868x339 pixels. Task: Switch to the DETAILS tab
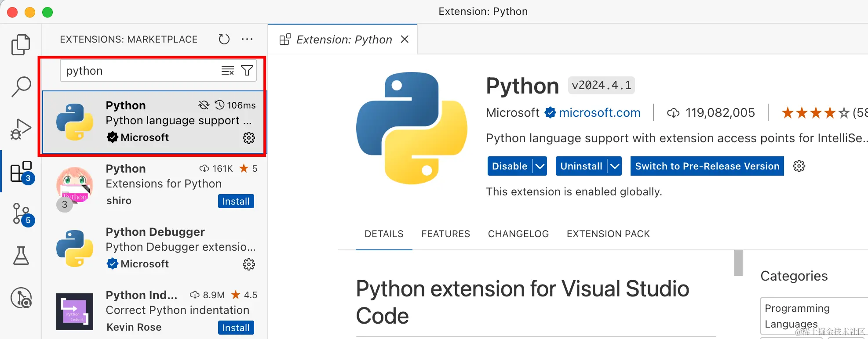pyautogui.click(x=384, y=234)
